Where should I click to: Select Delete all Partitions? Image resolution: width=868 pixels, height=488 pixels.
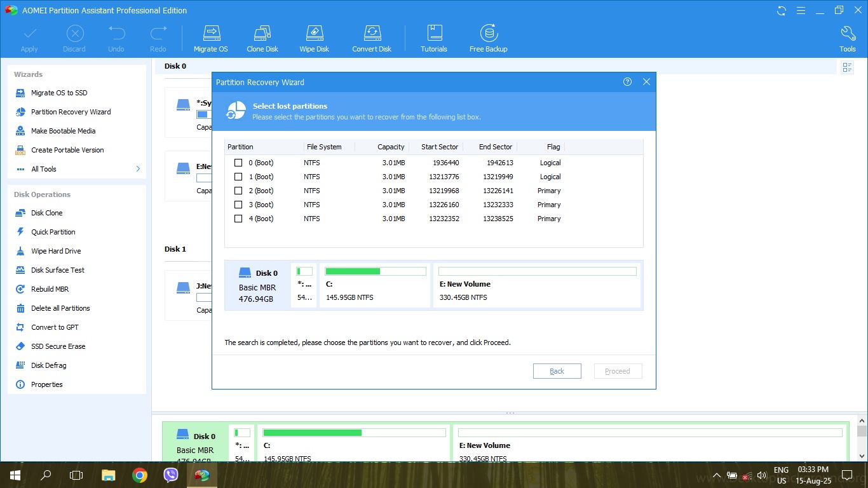[60, 308]
